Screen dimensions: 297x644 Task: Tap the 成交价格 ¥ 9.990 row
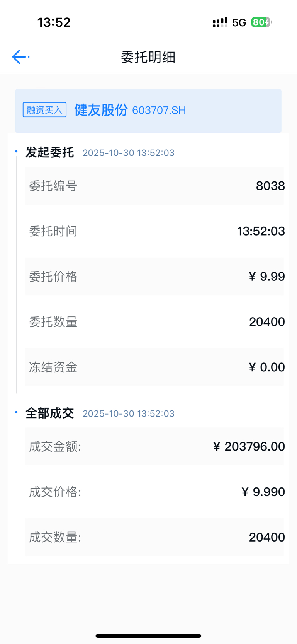click(x=154, y=492)
